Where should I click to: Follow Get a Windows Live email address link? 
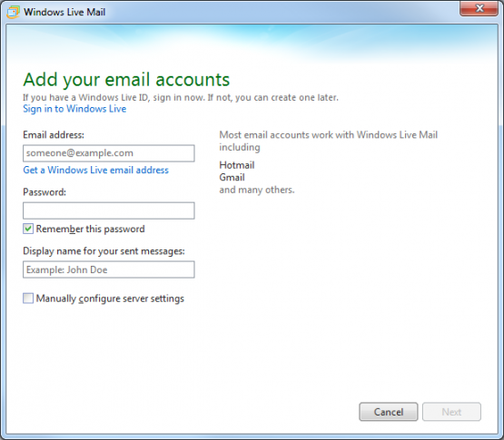point(95,170)
